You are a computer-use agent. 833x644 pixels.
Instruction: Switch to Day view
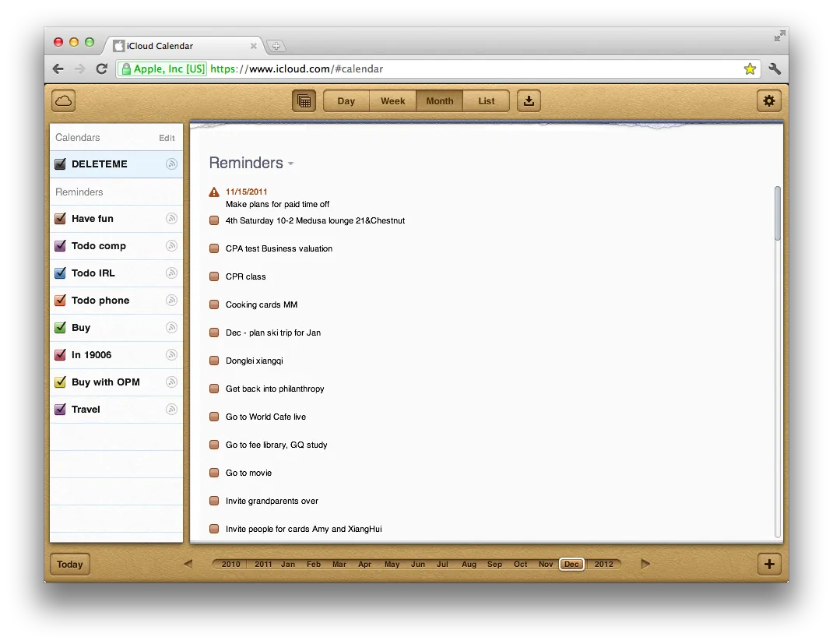[346, 101]
